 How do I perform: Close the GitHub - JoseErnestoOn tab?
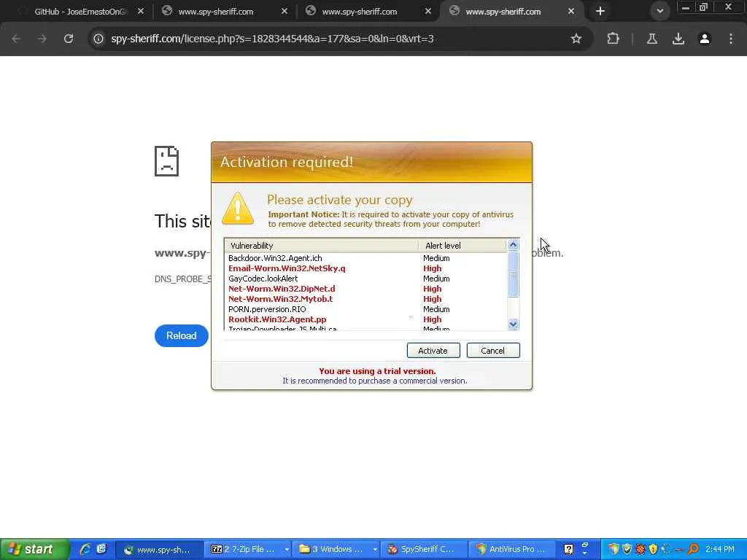pos(141,11)
